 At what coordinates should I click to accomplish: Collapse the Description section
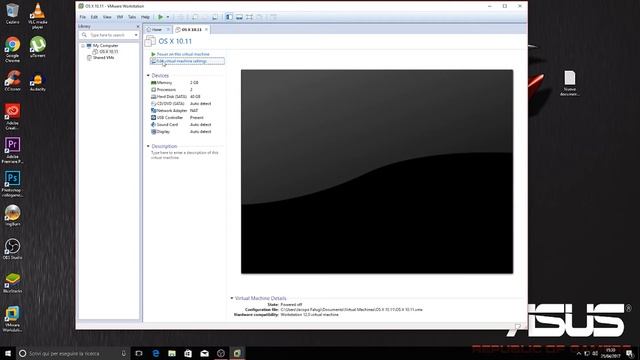point(148,146)
